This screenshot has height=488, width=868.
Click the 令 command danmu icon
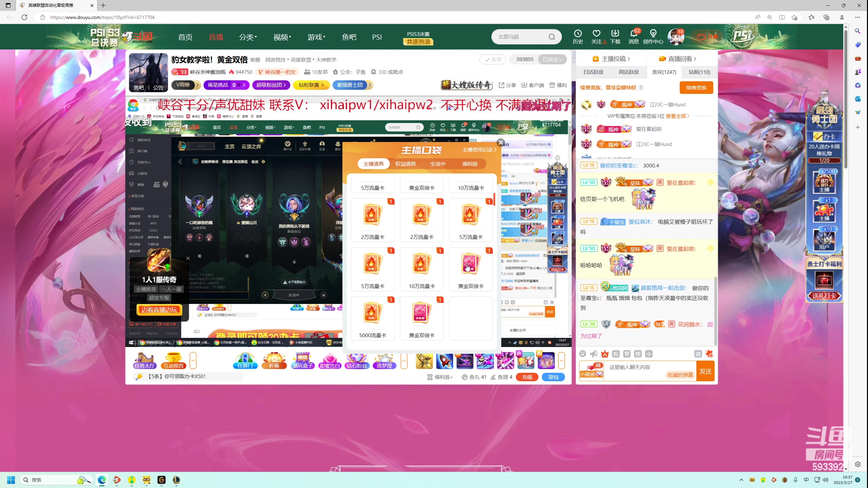pyautogui.click(x=649, y=354)
